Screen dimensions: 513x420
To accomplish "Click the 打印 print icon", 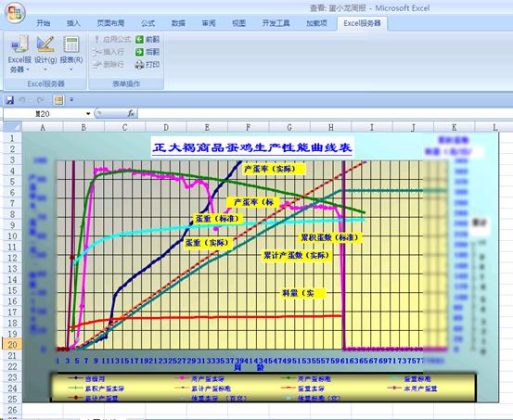I will (140, 65).
